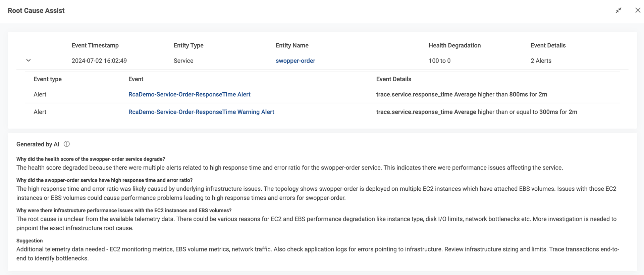The height and width of the screenshot is (275, 644).
Task: Click the Entity Type column header
Action: click(188, 45)
